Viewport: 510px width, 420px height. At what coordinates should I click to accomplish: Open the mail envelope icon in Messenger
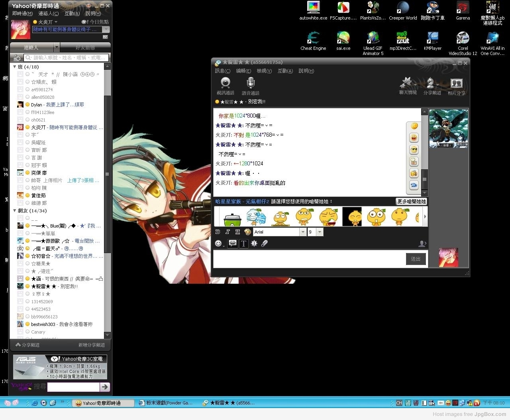coord(105,37)
